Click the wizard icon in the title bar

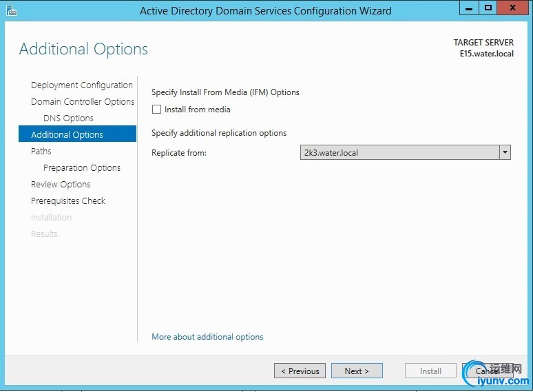pos(11,10)
